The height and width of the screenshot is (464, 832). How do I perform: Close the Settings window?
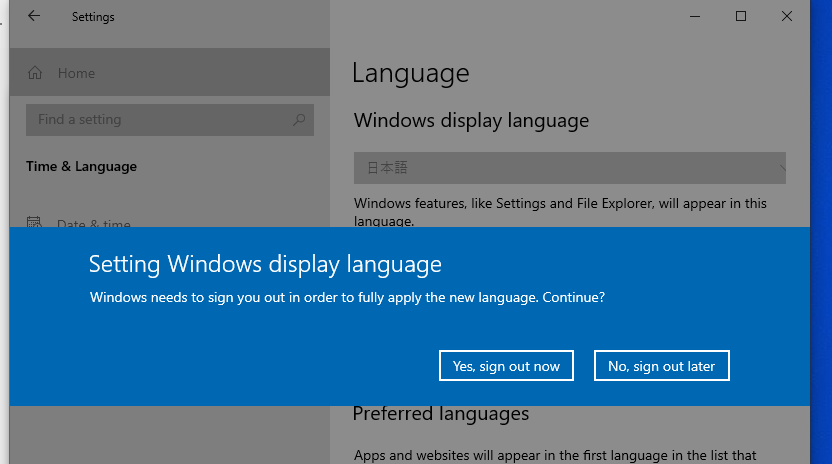(x=786, y=16)
